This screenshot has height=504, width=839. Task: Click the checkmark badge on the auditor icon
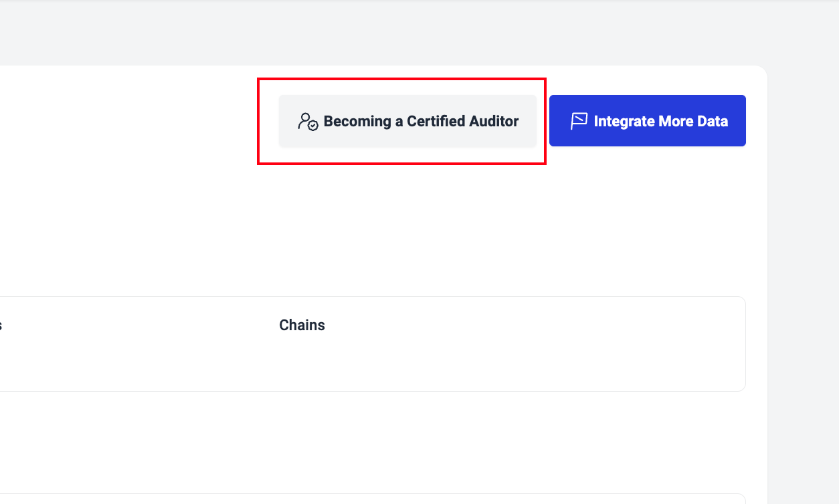313,125
